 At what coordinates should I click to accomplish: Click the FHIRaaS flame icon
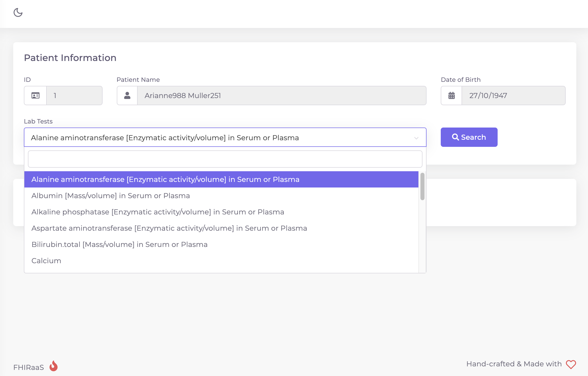coord(54,366)
